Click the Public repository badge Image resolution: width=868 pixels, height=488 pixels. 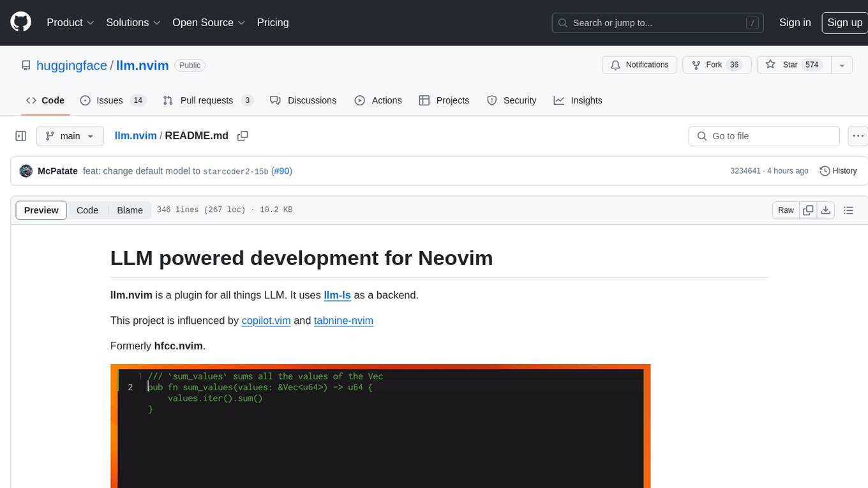pyautogui.click(x=190, y=65)
